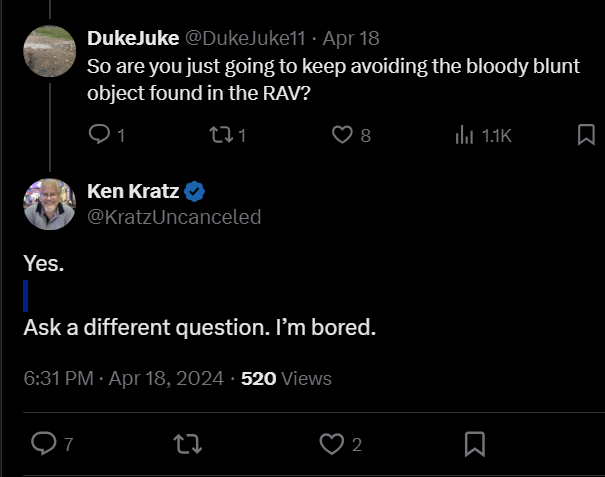The height and width of the screenshot is (477, 605).
Task: Click the @DukeJuke11 handle
Action: [243, 38]
